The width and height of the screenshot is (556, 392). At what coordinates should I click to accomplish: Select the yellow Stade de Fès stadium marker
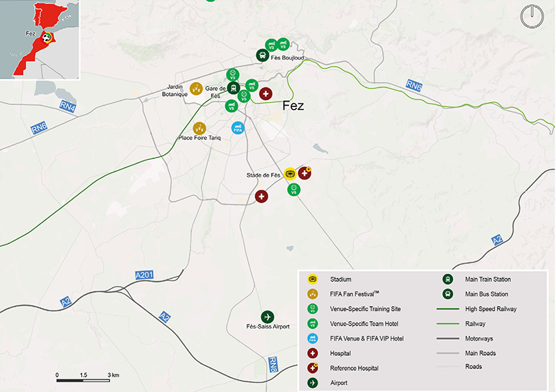click(x=290, y=174)
